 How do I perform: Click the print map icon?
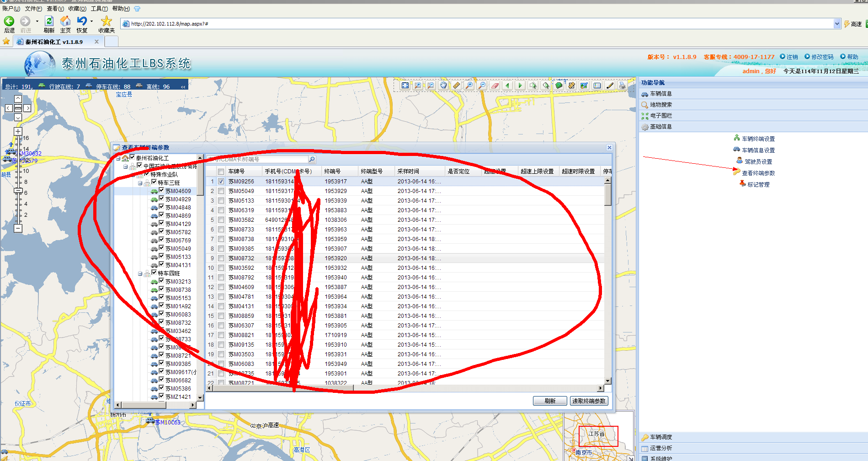click(x=622, y=86)
